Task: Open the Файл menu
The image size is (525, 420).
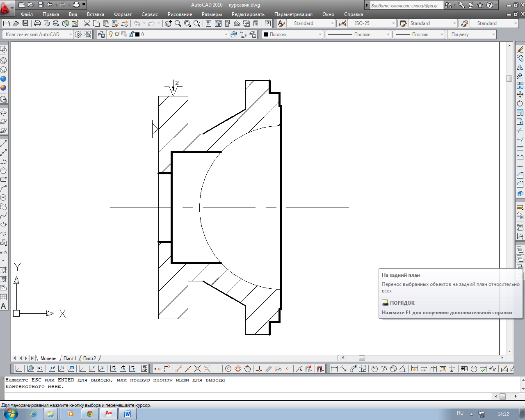Action: pos(27,14)
